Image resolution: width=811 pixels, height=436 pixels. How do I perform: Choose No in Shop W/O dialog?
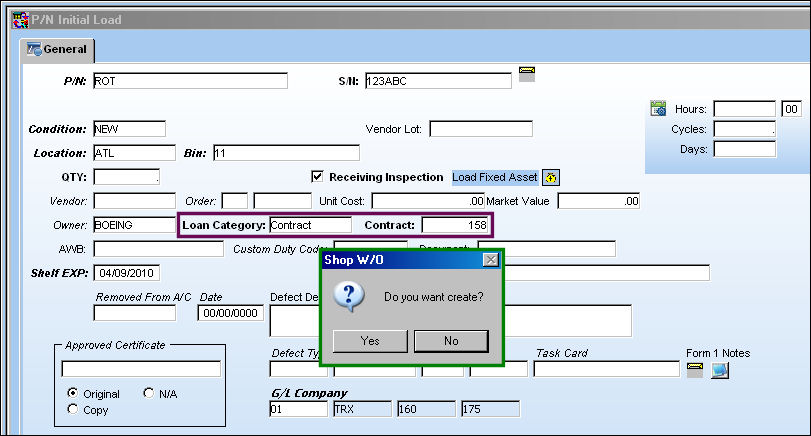pos(451,341)
